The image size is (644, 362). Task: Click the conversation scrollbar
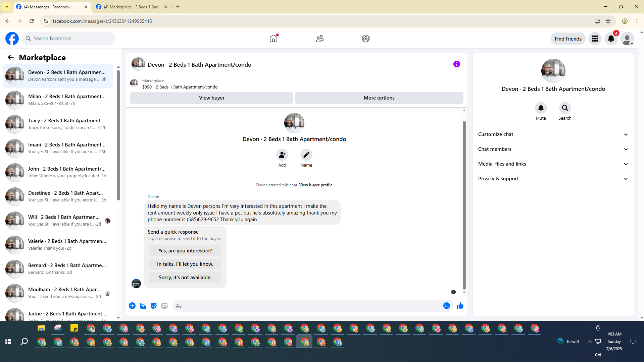(x=464, y=205)
